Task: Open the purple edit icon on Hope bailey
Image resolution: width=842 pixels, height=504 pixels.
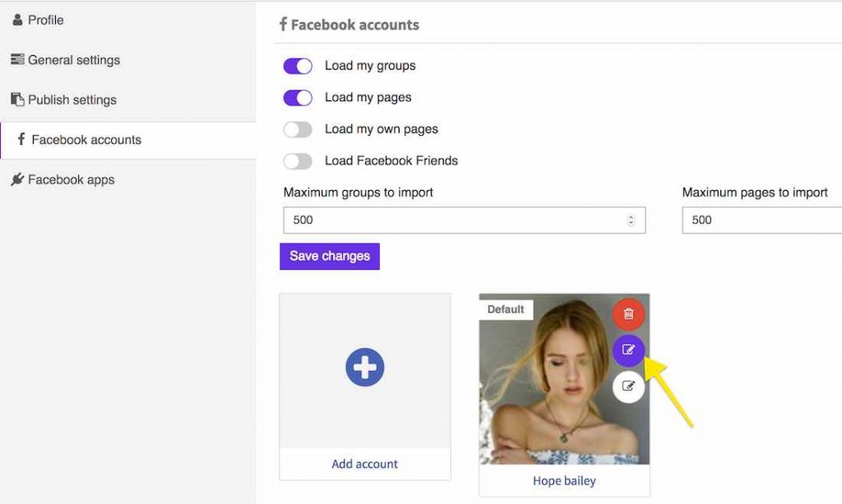Action: click(x=628, y=350)
